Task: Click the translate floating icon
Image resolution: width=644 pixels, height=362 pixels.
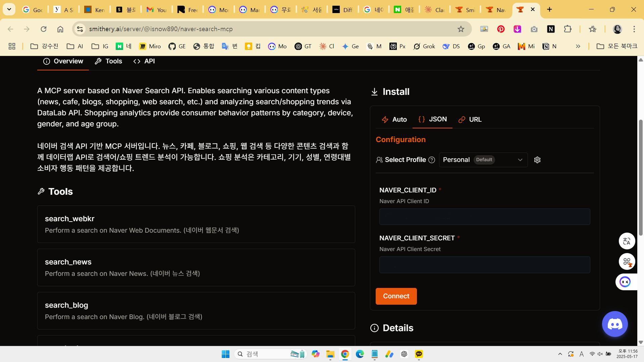Action: [x=627, y=241]
